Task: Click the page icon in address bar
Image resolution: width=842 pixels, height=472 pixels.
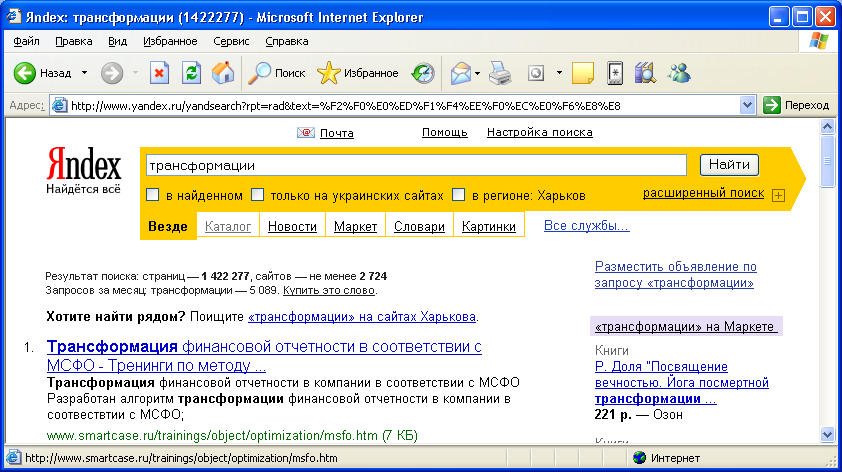Action: (x=59, y=105)
